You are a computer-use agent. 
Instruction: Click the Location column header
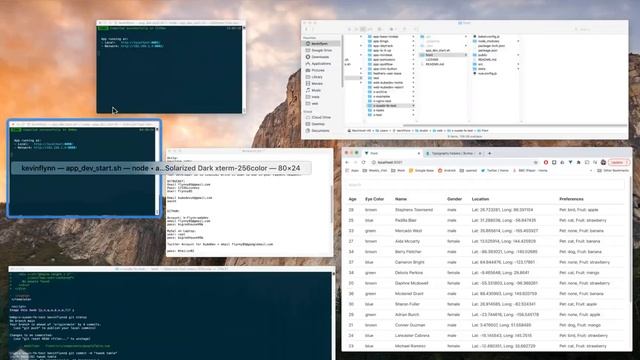tap(480, 199)
